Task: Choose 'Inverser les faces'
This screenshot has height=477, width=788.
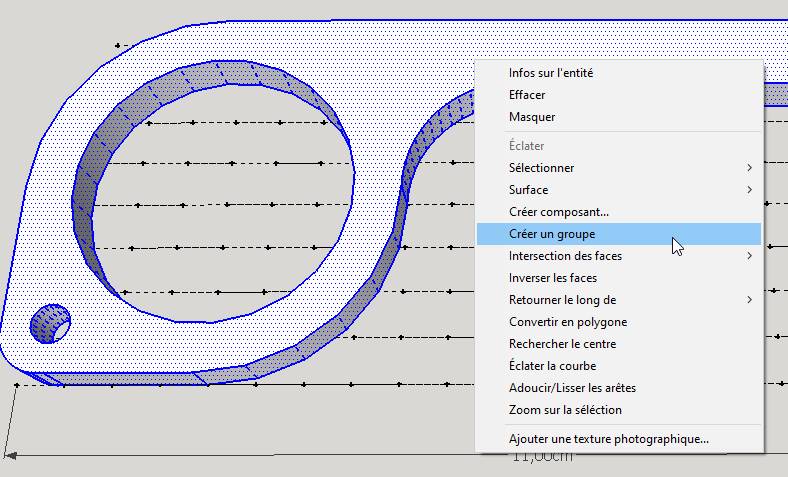Action: click(552, 278)
